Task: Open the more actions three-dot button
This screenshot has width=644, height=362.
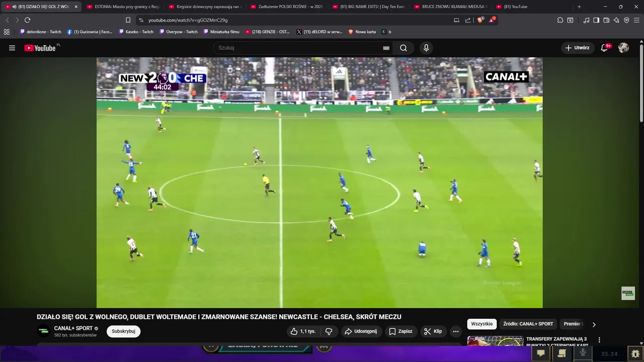Action: tap(455, 331)
